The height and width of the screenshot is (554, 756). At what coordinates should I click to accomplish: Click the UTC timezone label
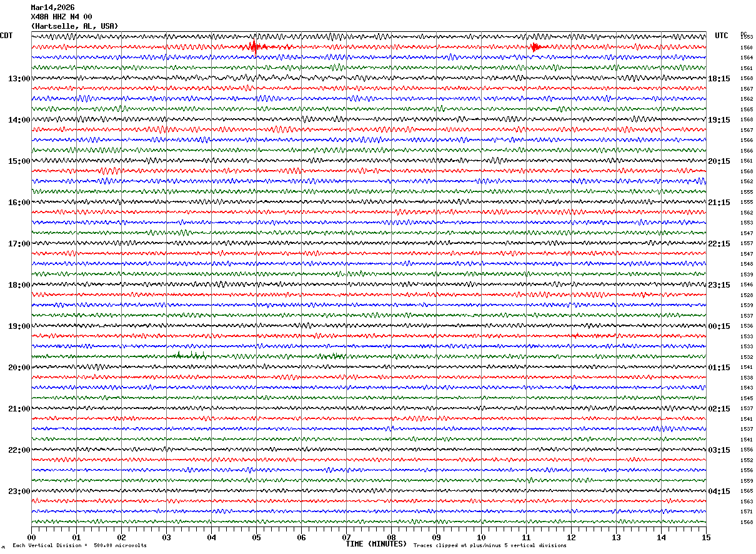[x=722, y=36]
